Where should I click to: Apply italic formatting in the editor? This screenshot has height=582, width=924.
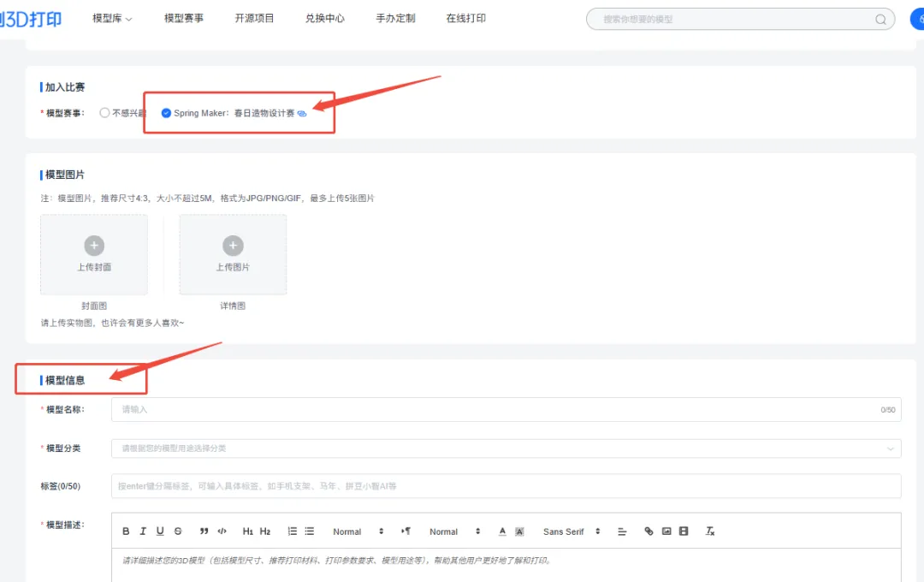click(143, 532)
